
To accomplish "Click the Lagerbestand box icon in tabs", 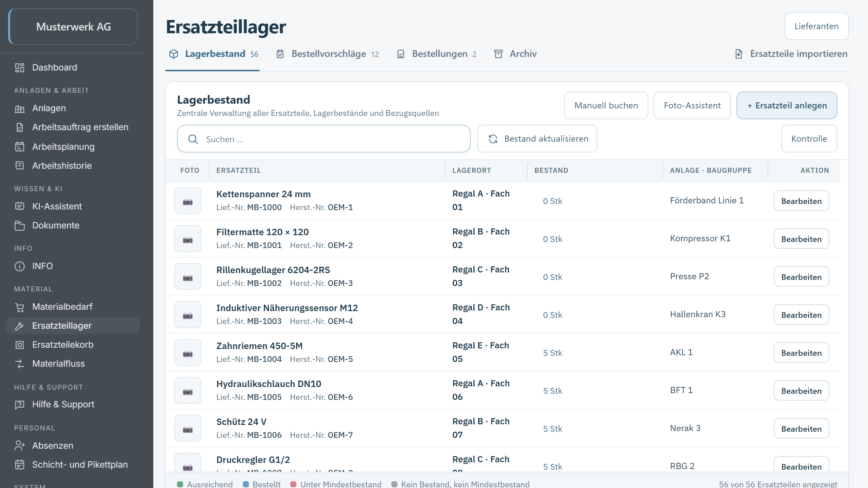I will 174,54.
